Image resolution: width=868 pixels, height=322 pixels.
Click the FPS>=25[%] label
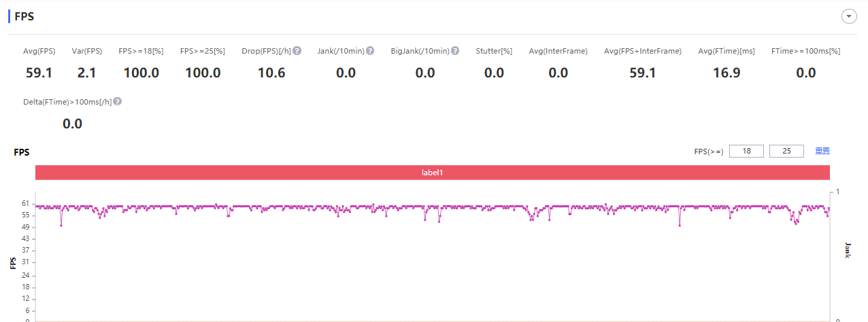(203, 51)
